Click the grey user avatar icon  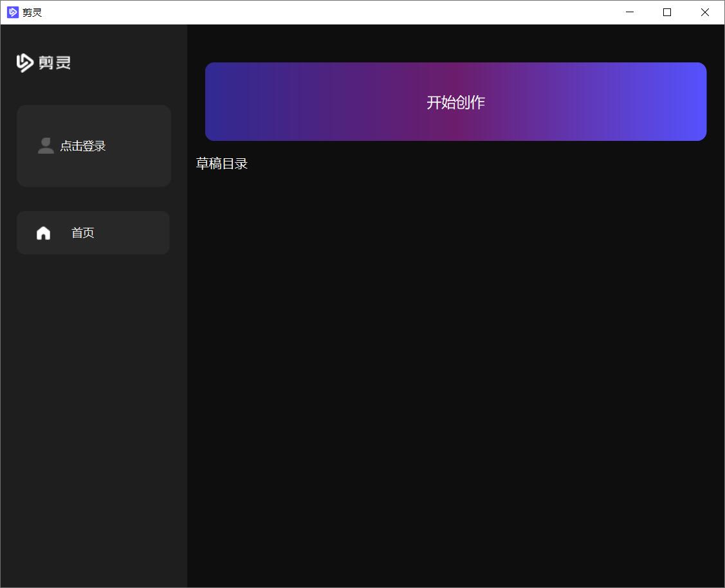46,145
